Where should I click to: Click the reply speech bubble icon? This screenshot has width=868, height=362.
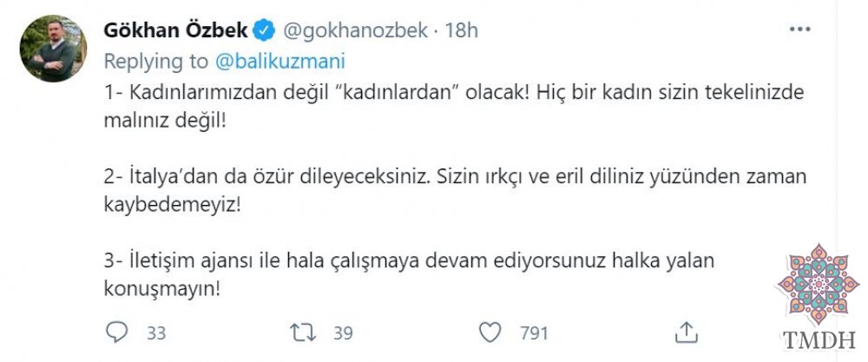tap(117, 332)
